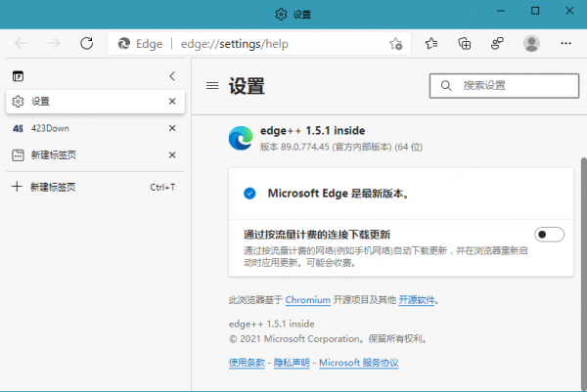Close the 423Down tab
Viewport: 587px width, 392px height.
tap(172, 128)
